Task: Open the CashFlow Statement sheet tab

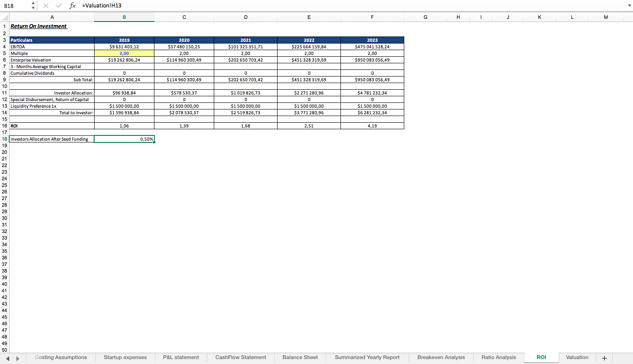Action: [241, 357]
